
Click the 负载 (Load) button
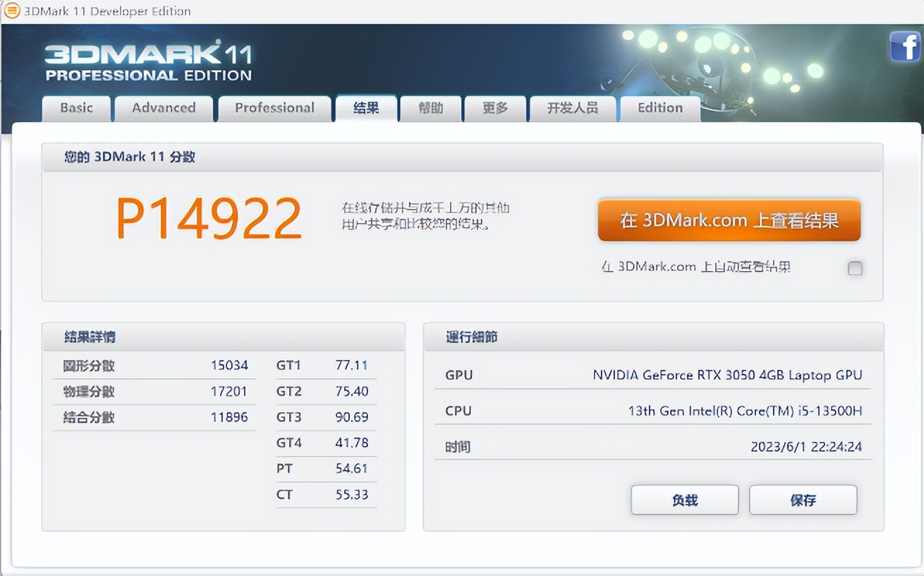(x=684, y=500)
